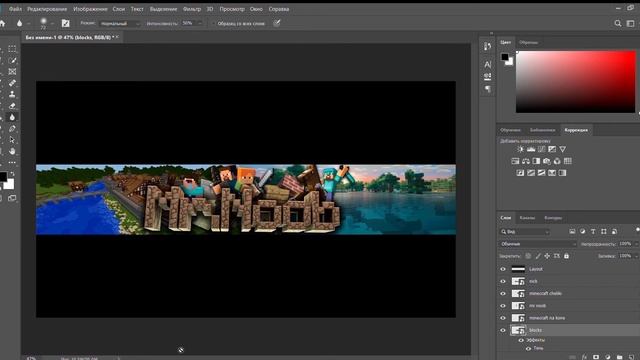Select the Rectangular Marquee tool
The height and width of the screenshot is (360, 640).
[12, 49]
